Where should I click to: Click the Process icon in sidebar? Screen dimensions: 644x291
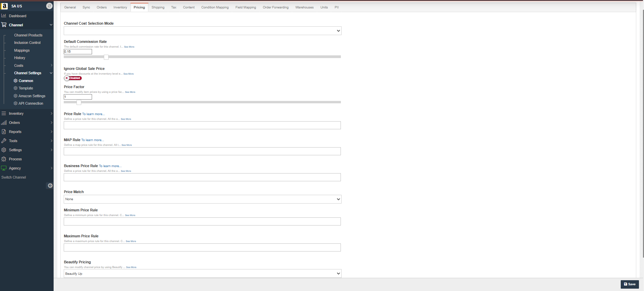[x=4, y=159]
